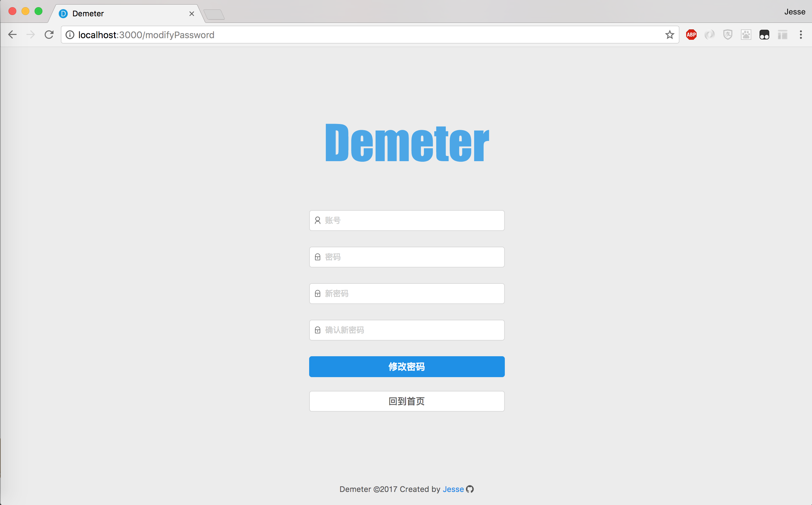Screen dimensions: 812x505
Task: Open the Jesse link in the footer
Action: click(x=453, y=489)
